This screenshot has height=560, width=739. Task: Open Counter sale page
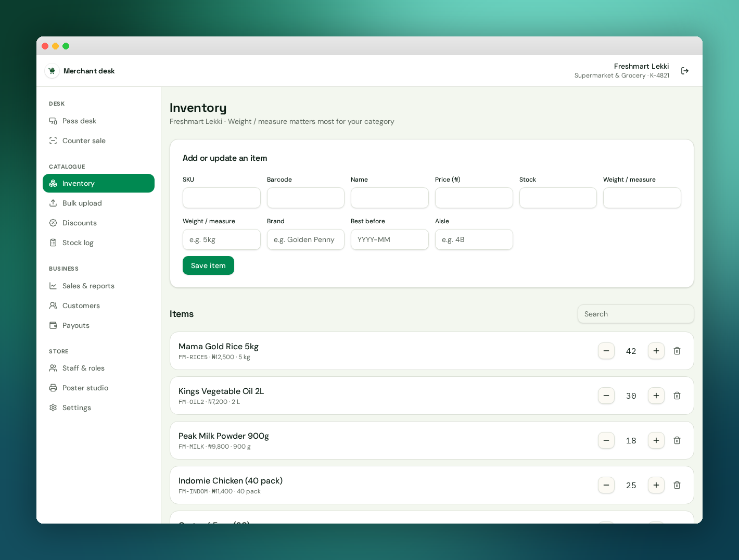[x=98, y=141]
